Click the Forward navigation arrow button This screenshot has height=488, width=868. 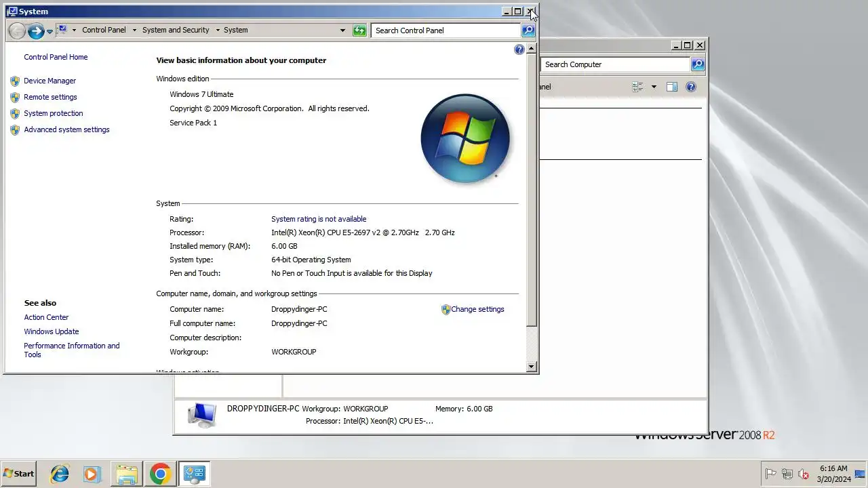click(x=36, y=30)
